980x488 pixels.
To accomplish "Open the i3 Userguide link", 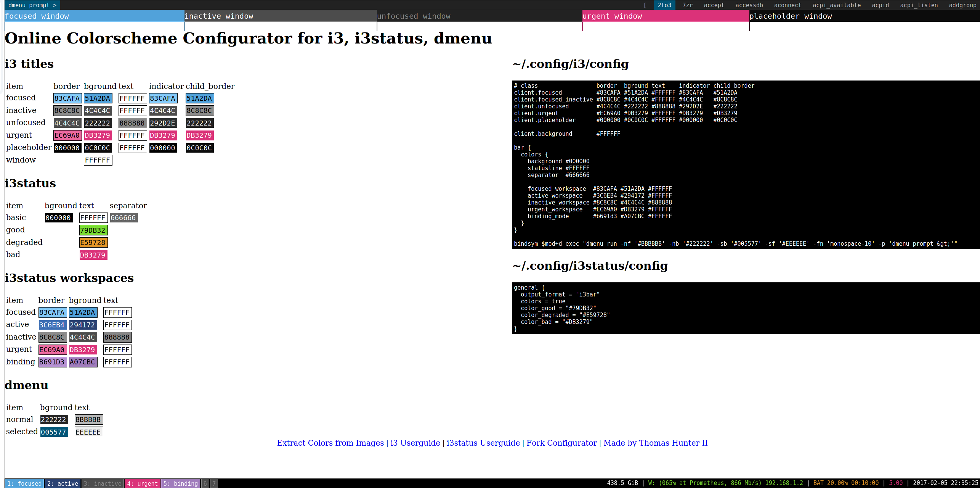I will click(x=415, y=443).
